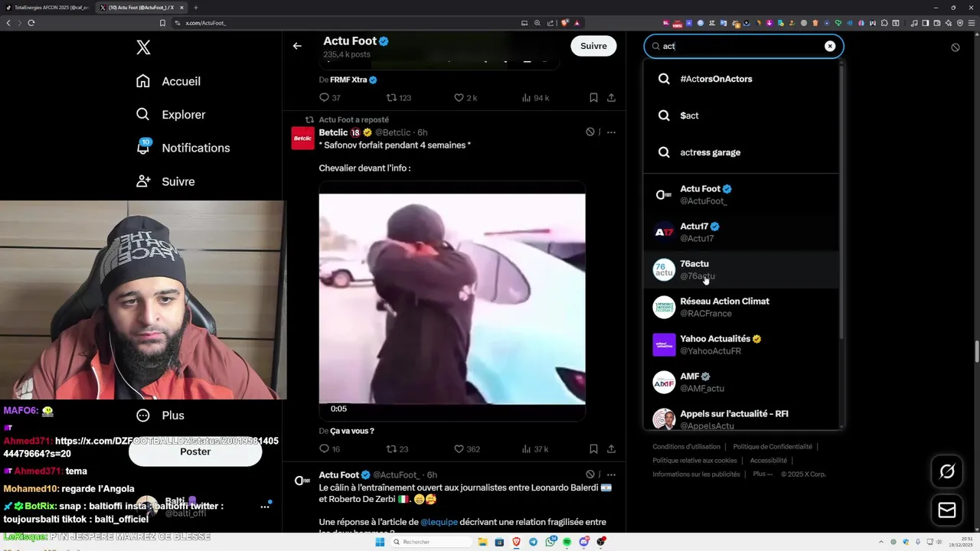
Task: Open the Plus menu in the sidebar
Action: coord(160,416)
